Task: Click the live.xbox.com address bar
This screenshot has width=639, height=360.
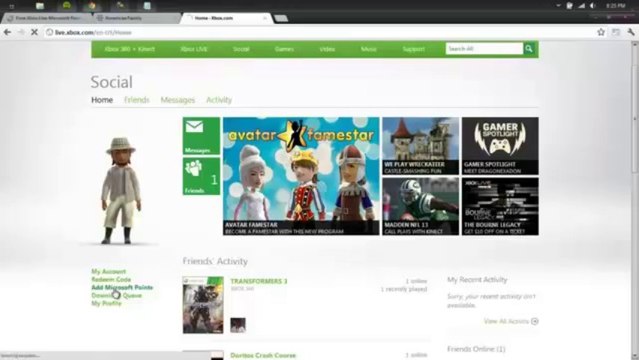Action: pyautogui.click(x=318, y=32)
